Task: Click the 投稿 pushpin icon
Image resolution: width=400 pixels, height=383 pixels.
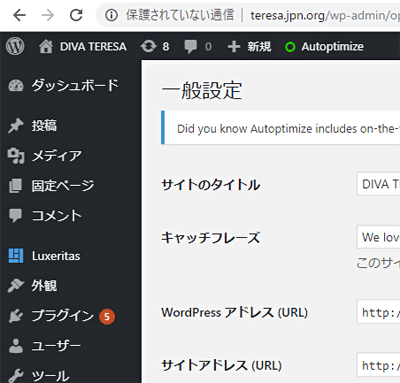Action: [16, 126]
